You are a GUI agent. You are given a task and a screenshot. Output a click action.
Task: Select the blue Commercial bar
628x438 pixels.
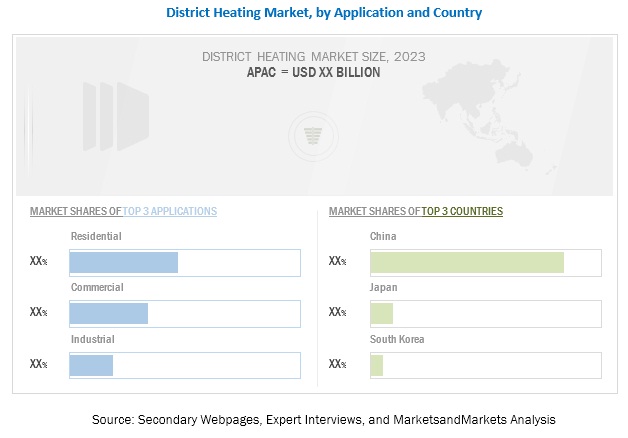coord(109,313)
